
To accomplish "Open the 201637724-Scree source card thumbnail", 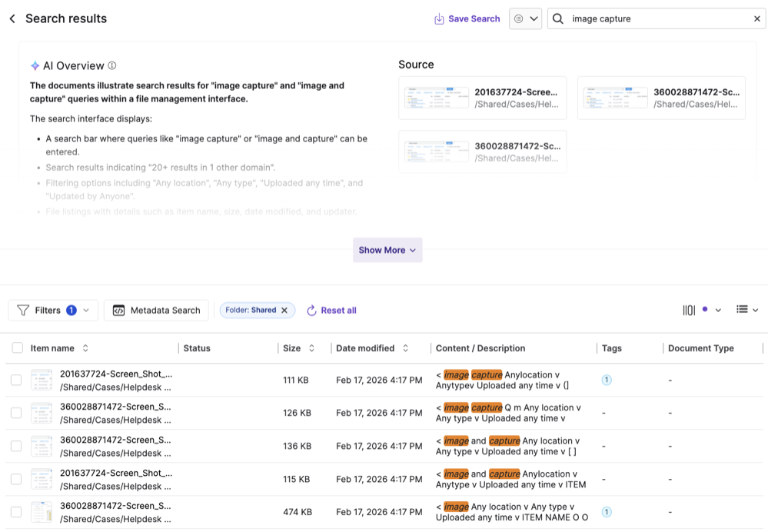I will [437, 98].
